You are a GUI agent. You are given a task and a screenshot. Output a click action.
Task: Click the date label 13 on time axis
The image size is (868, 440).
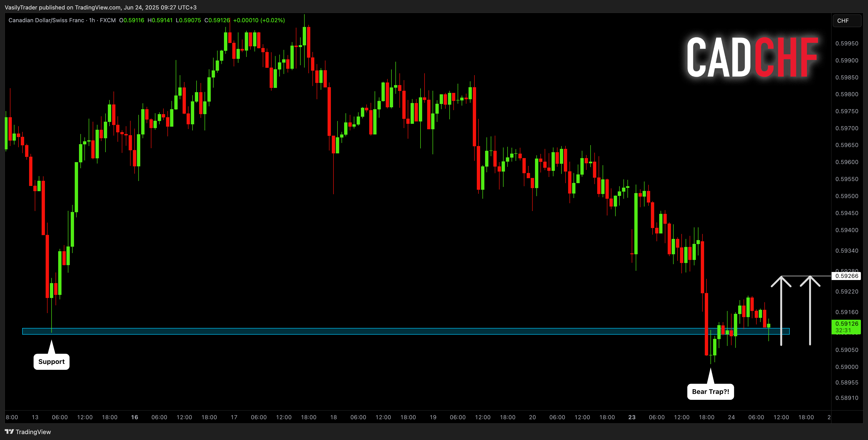[35, 417]
